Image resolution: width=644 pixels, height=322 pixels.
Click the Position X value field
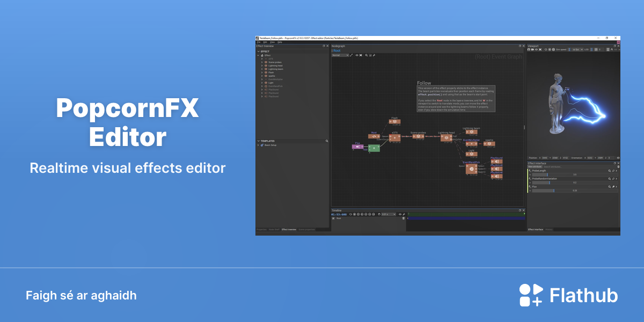[545, 158]
